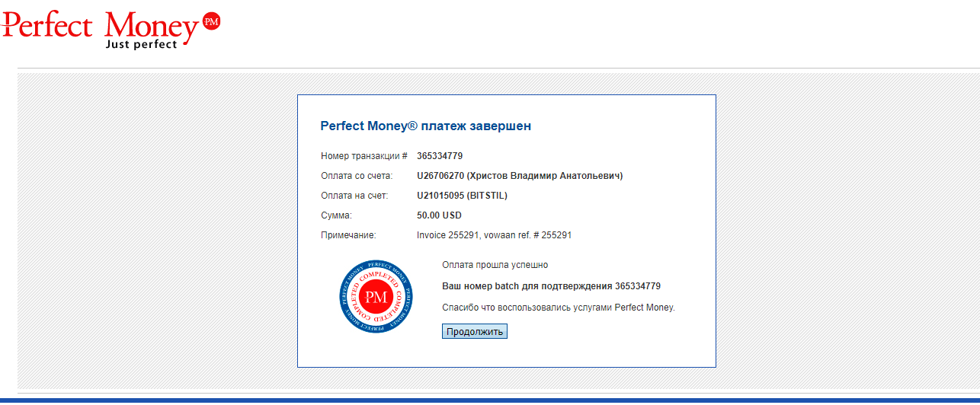Click the red PM badge in the logo
The height and width of the screenshot is (405, 980).
pyautogui.click(x=211, y=22)
